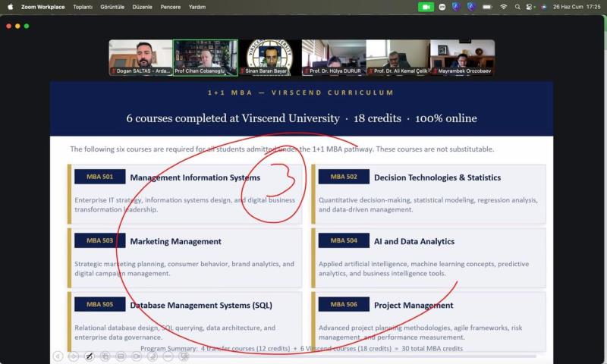Open the Pencere menu

(170, 7)
